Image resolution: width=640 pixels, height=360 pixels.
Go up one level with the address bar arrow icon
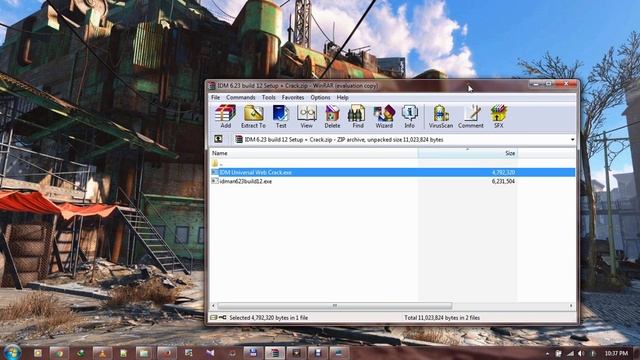point(218,139)
